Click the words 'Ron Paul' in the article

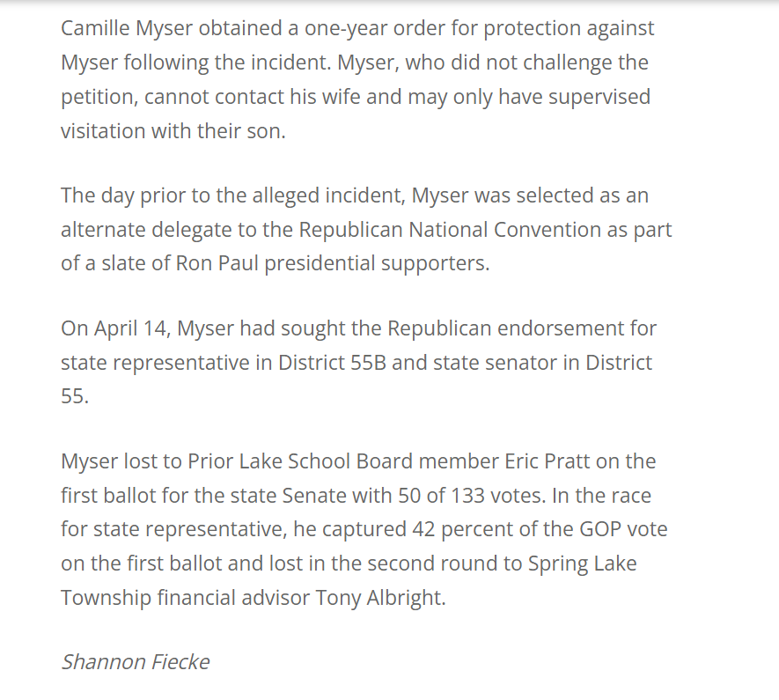click(217, 263)
